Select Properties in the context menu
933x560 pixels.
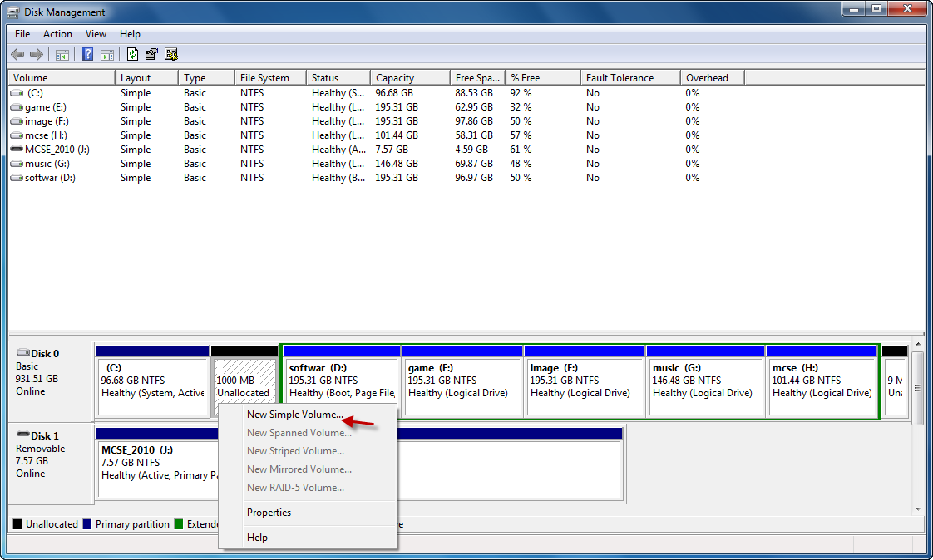pos(269,513)
